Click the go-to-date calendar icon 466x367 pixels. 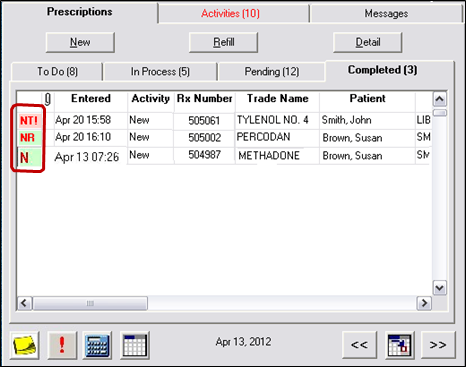(x=400, y=345)
